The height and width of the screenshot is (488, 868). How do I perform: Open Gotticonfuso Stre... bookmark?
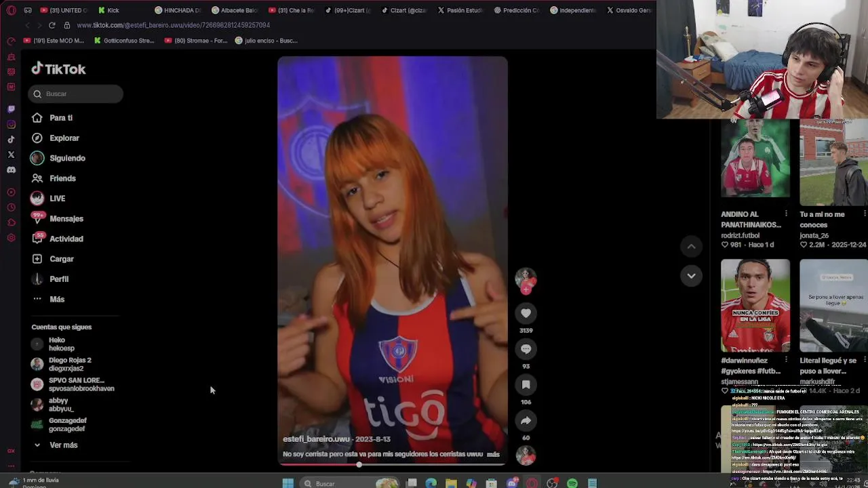pos(124,41)
